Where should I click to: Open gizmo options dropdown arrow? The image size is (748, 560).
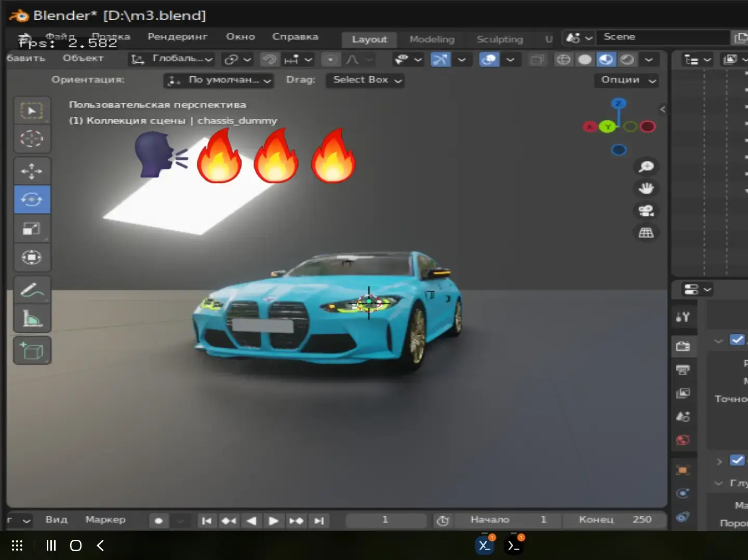pyautogui.click(x=461, y=60)
